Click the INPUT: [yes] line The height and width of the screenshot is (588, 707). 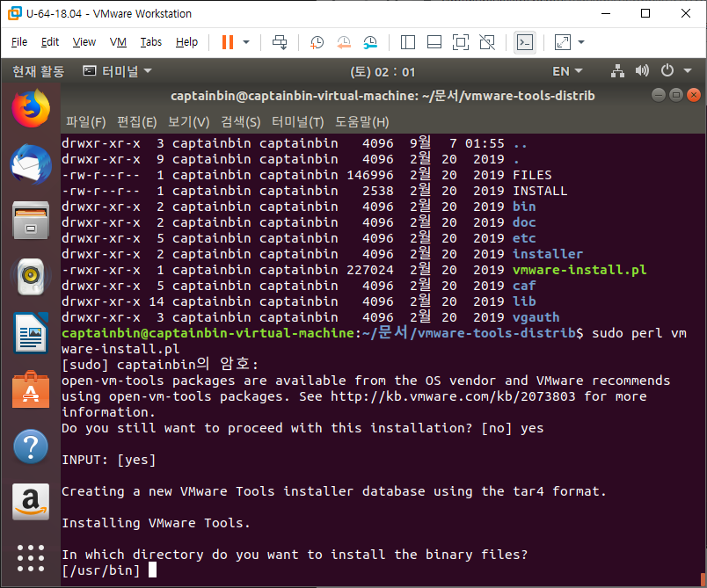click(108, 460)
